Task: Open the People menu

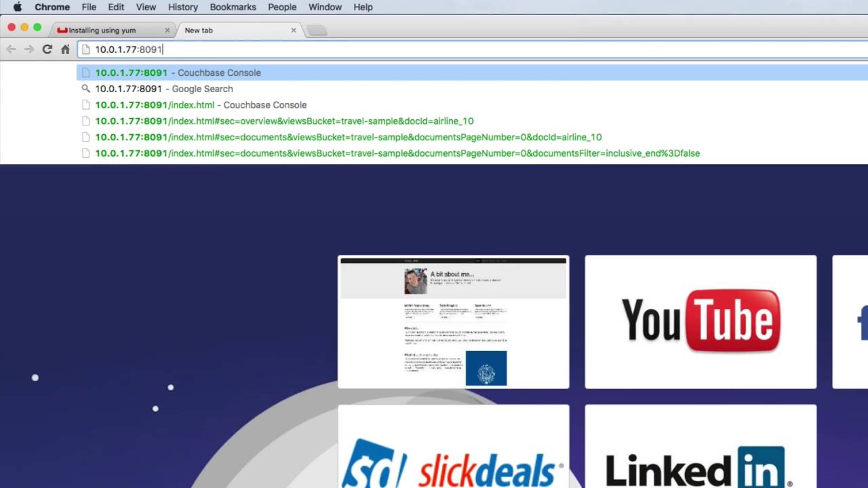Action: pos(282,7)
